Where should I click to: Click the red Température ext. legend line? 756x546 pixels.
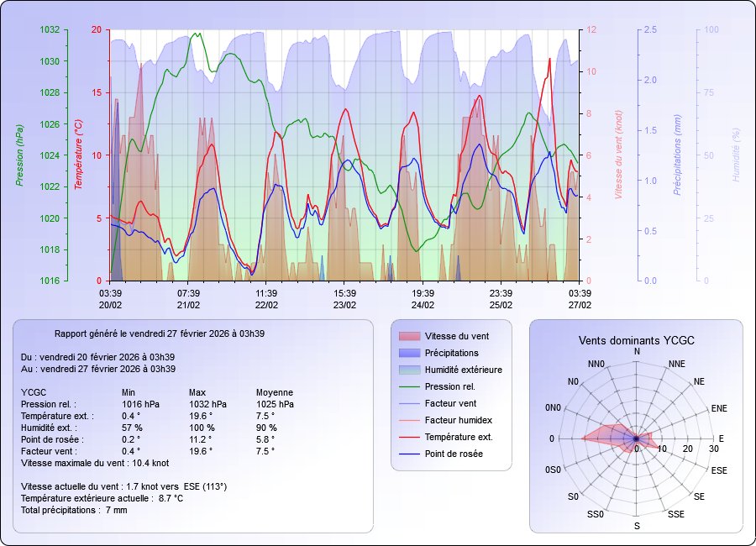[407, 437]
